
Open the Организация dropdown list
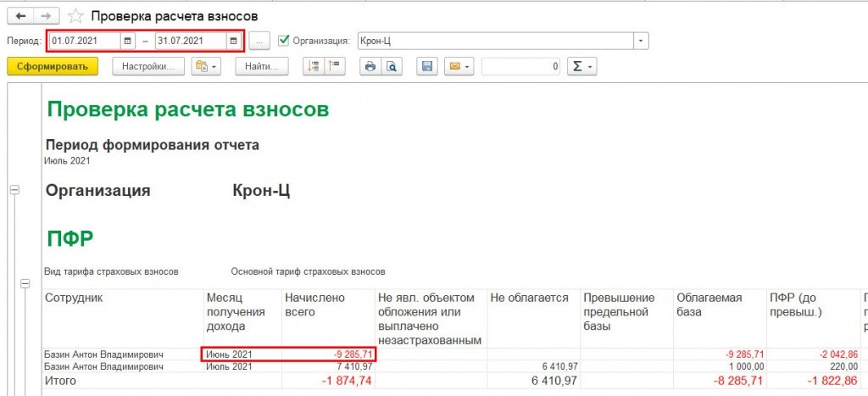(641, 41)
